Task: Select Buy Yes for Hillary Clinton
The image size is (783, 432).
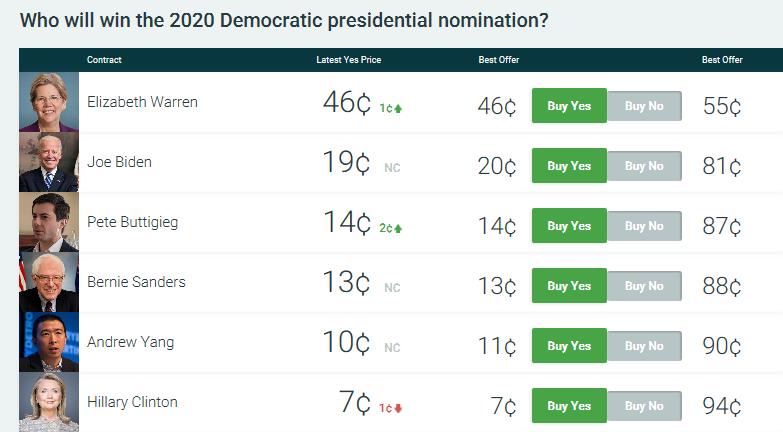Action: point(569,406)
